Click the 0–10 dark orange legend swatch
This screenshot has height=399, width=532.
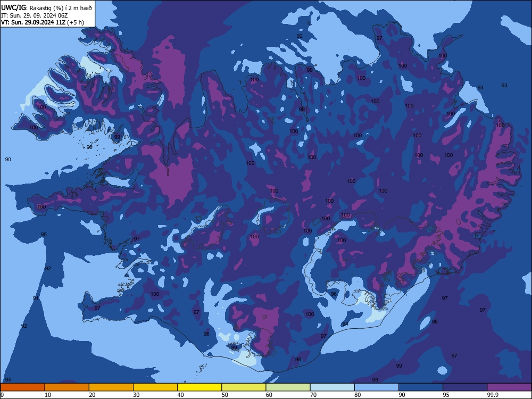22,387
